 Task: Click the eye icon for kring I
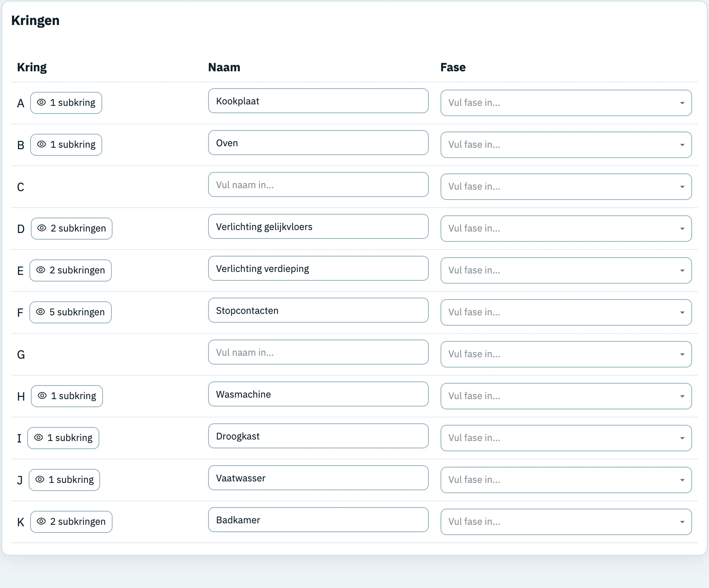click(39, 438)
